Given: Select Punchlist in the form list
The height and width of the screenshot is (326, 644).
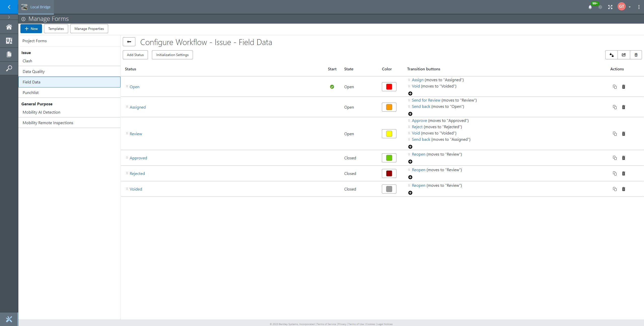Looking at the screenshot, I should [x=31, y=92].
